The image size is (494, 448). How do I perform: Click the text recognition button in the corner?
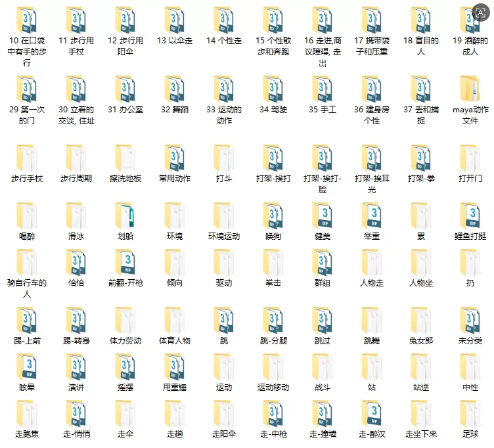481,12
